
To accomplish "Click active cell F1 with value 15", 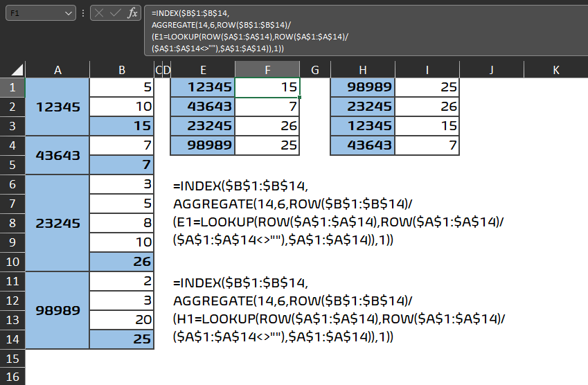I will click(x=267, y=87).
